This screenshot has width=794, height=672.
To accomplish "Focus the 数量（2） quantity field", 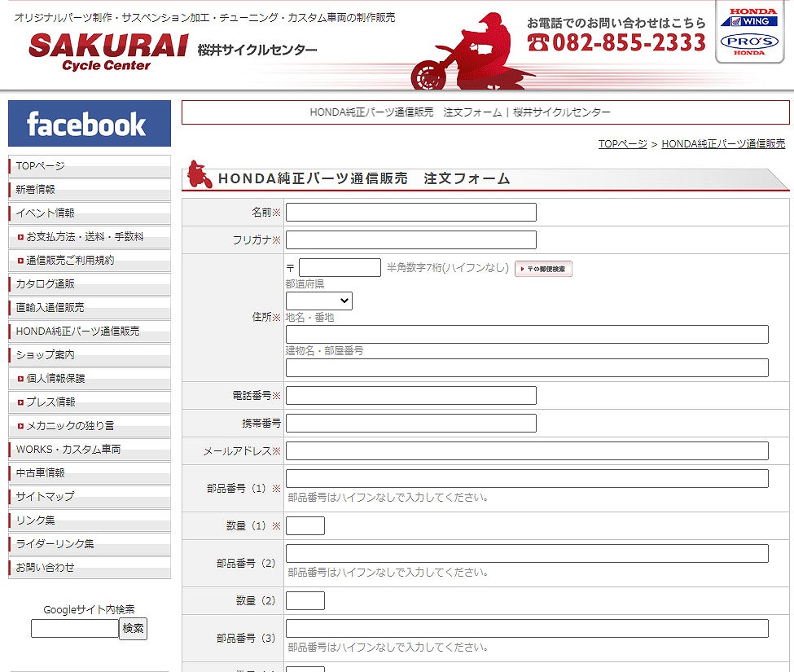I will pyautogui.click(x=305, y=600).
